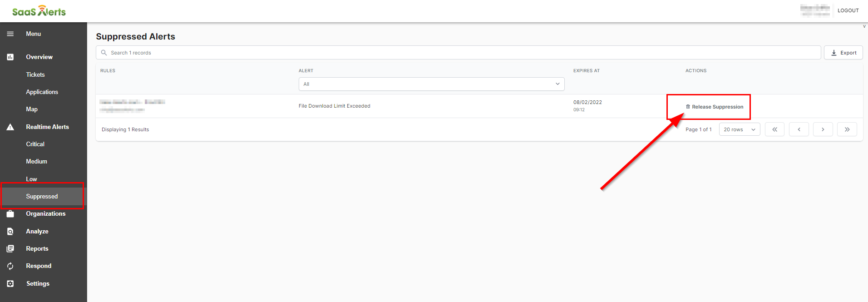The image size is (868, 302).
Task: Jump to the first page of results
Action: coord(774,129)
